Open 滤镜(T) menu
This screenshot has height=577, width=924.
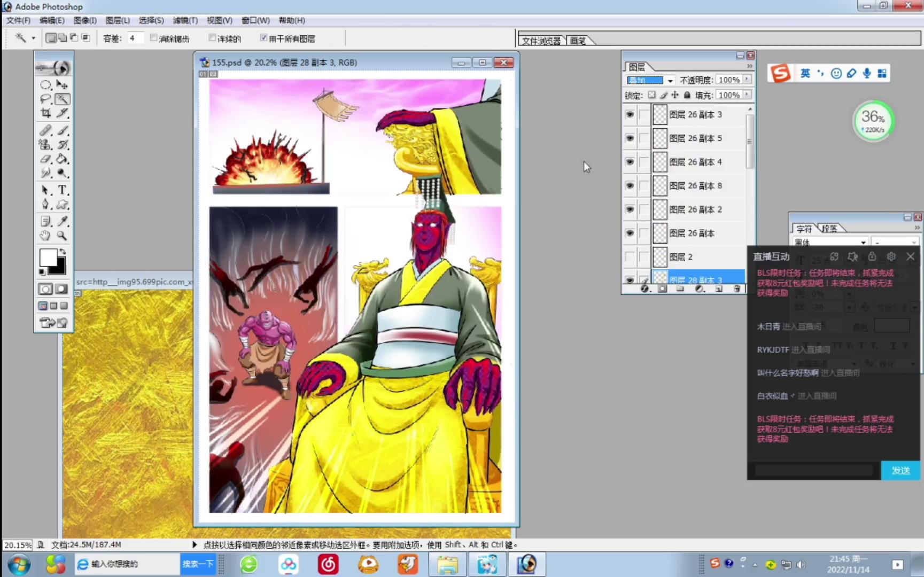pos(185,20)
